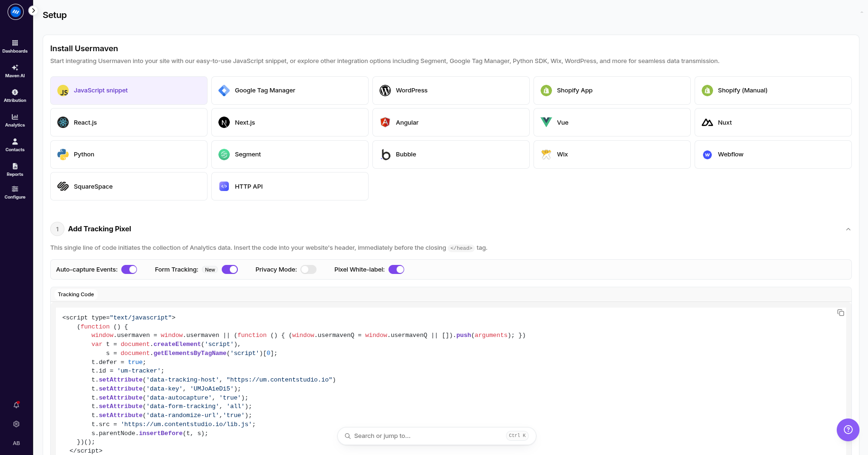
Task: Choose the Angular integration card
Action: click(451, 122)
